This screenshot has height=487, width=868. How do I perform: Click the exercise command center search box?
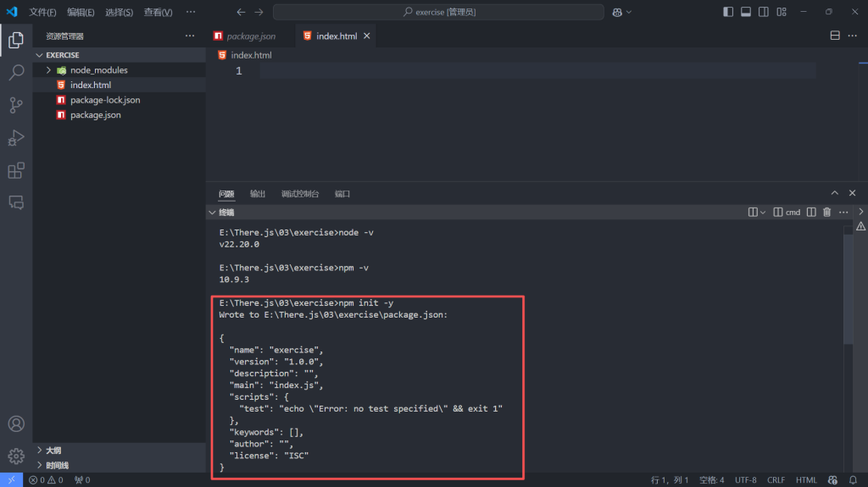[438, 12]
